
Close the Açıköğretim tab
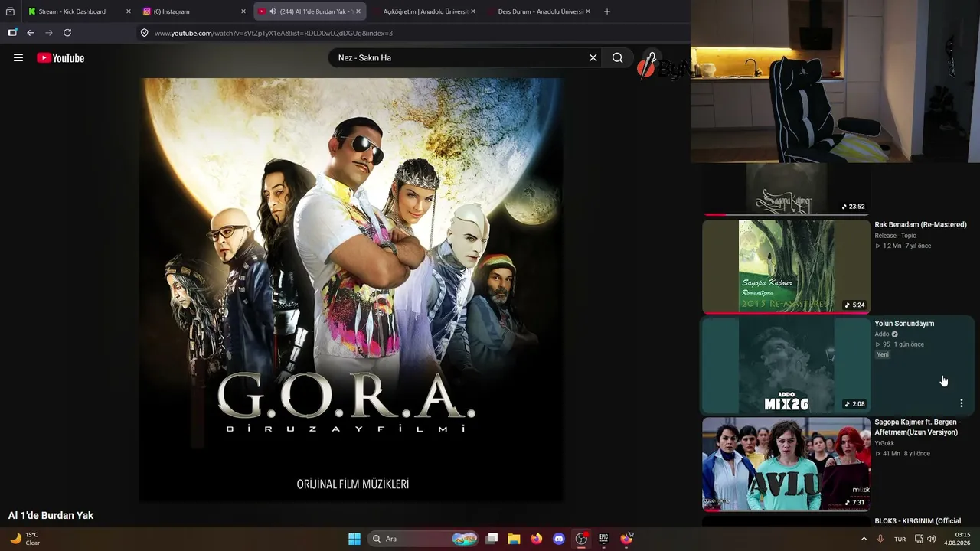coord(473,11)
